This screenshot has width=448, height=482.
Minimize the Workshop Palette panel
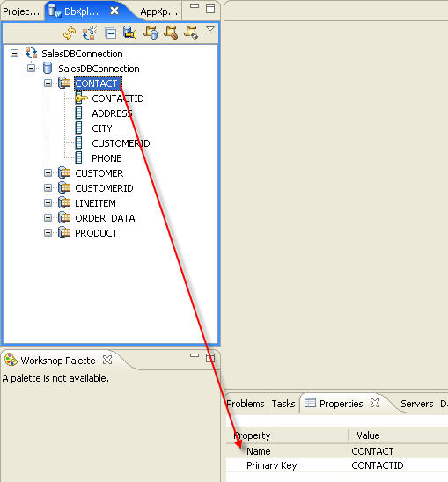point(195,355)
